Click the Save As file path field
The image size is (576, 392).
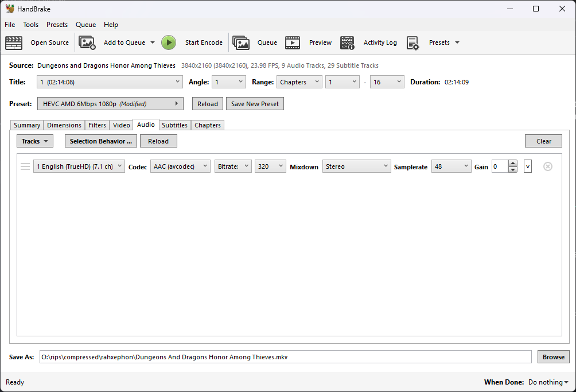[x=285, y=357]
